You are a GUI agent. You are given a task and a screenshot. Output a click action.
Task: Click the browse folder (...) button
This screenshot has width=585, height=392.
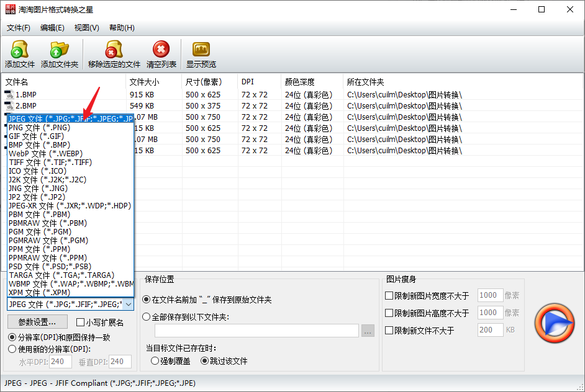tap(368, 331)
